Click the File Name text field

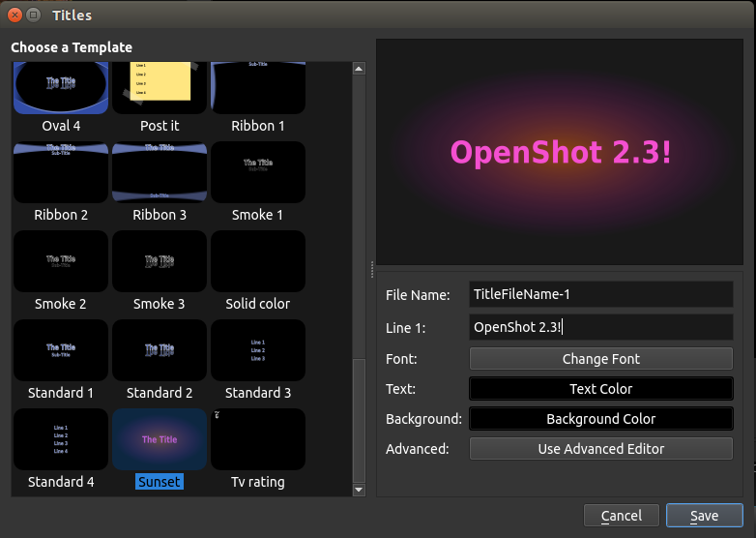pyautogui.click(x=600, y=294)
